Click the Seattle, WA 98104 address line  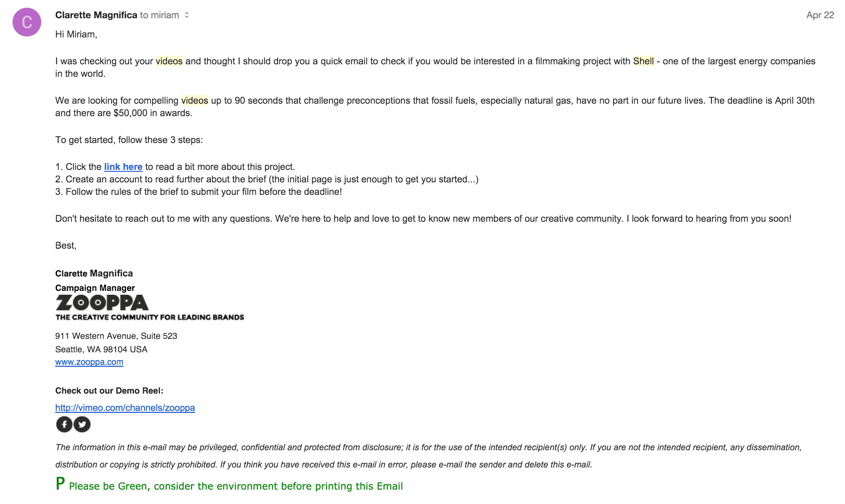coord(101,349)
